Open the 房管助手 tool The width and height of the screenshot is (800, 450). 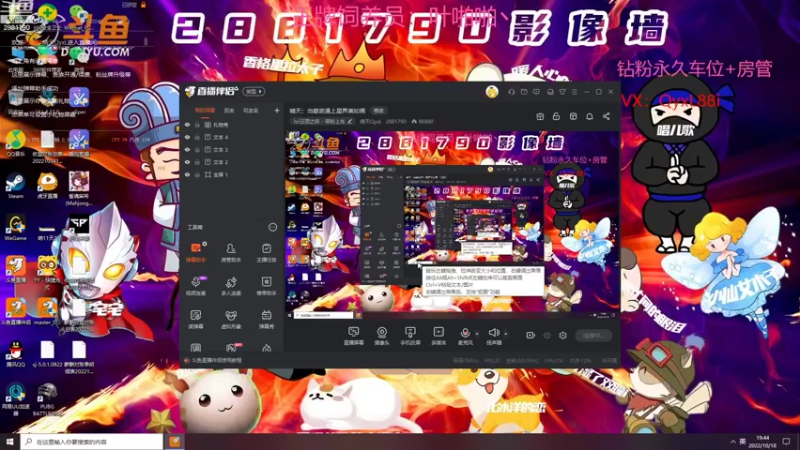pos(231,252)
